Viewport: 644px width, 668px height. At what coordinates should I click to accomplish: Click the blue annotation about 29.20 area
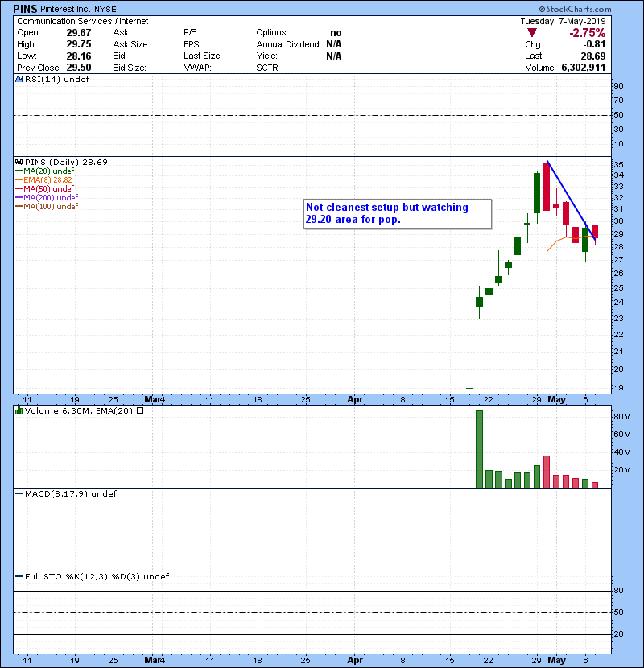point(397,213)
